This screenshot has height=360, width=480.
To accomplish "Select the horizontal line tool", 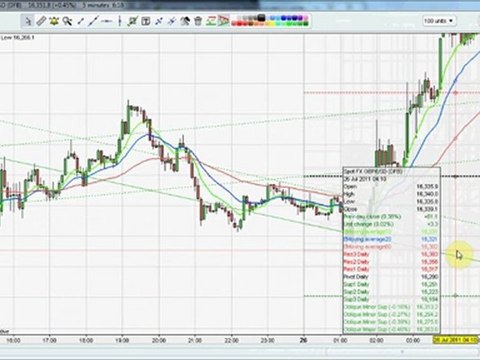I will click(x=107, y=21).
